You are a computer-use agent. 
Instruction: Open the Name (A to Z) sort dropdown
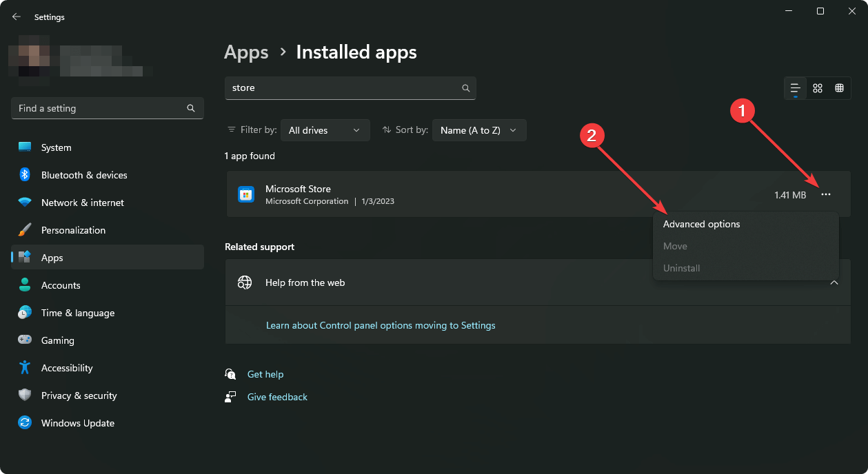478,130
